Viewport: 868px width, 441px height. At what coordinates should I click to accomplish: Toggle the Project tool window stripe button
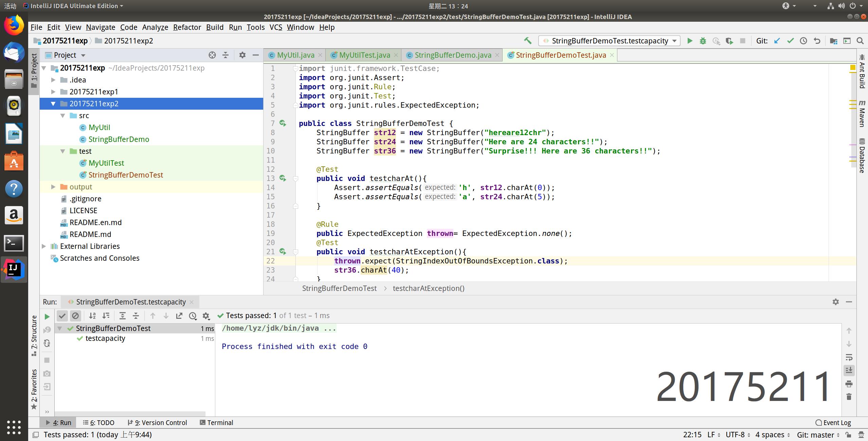pyautogui.click(x=34, y=71)
